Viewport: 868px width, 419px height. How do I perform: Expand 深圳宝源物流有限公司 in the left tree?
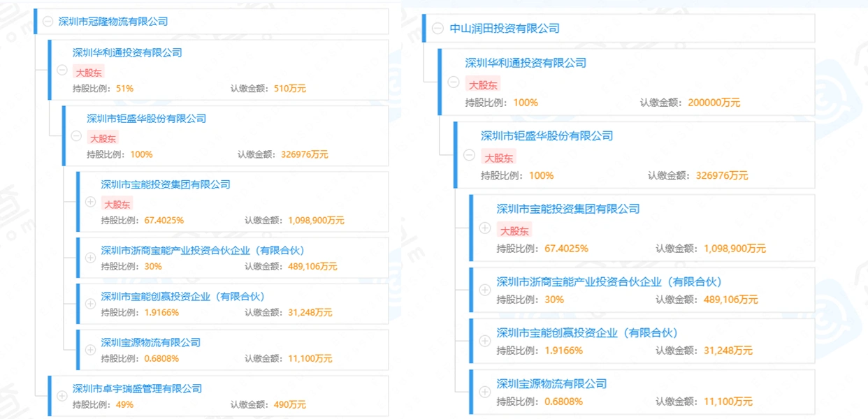click(x=89, y=351)
